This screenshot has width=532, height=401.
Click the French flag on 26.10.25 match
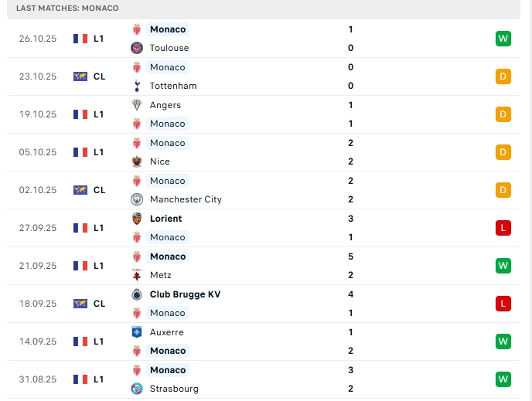pyautogui.click(x=80, y=39)
